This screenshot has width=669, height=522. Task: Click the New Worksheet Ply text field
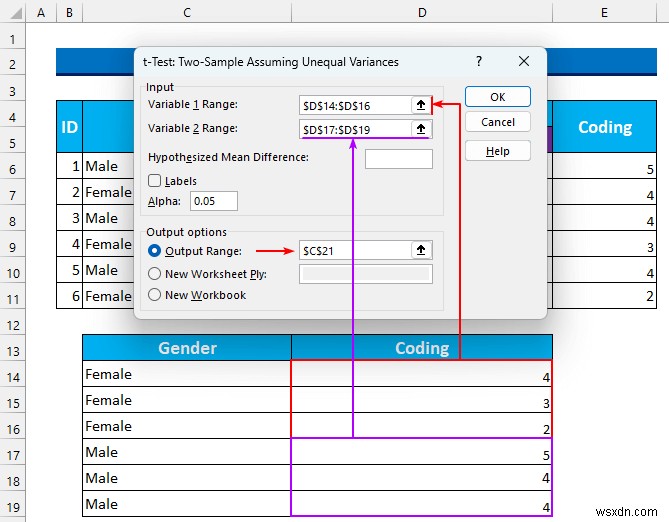pyautogui.click(x=366, y=274)
